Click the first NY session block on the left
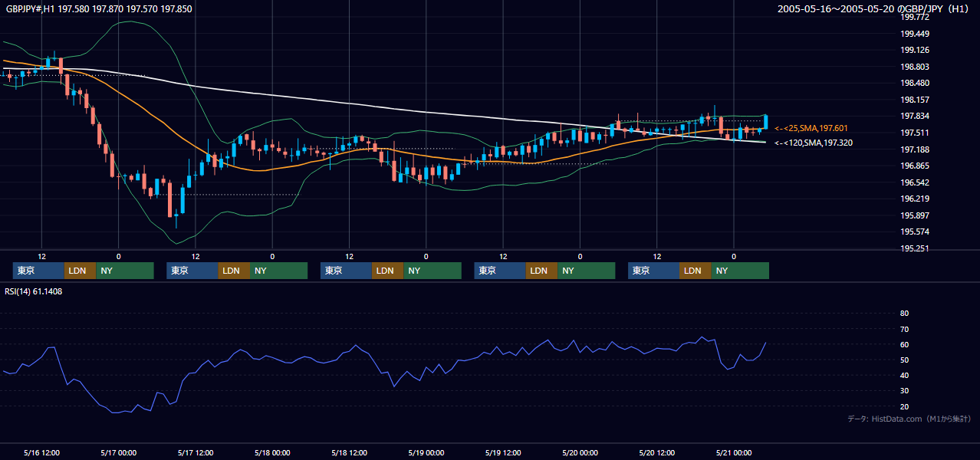Screen dimensions: 980x460 [x=124, y=271]
